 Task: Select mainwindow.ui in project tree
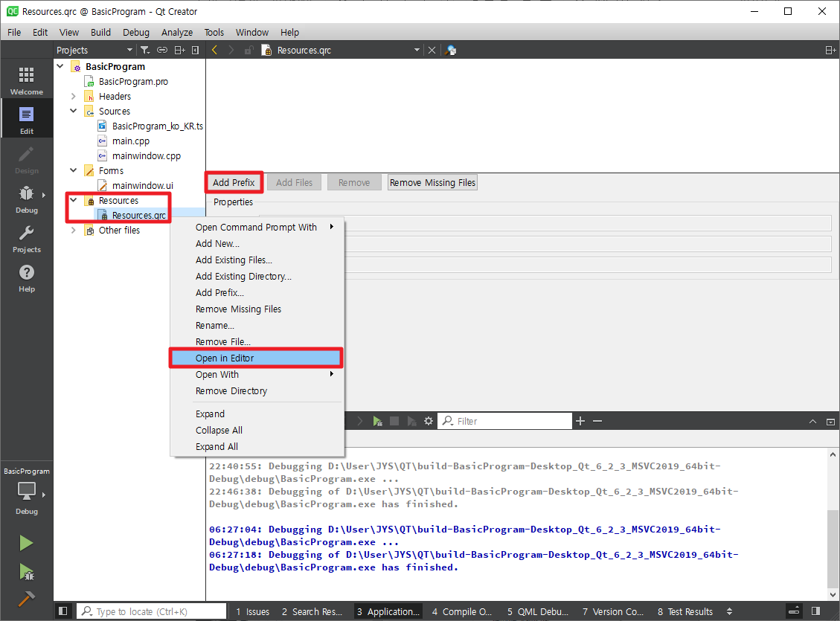click(143, 185)
